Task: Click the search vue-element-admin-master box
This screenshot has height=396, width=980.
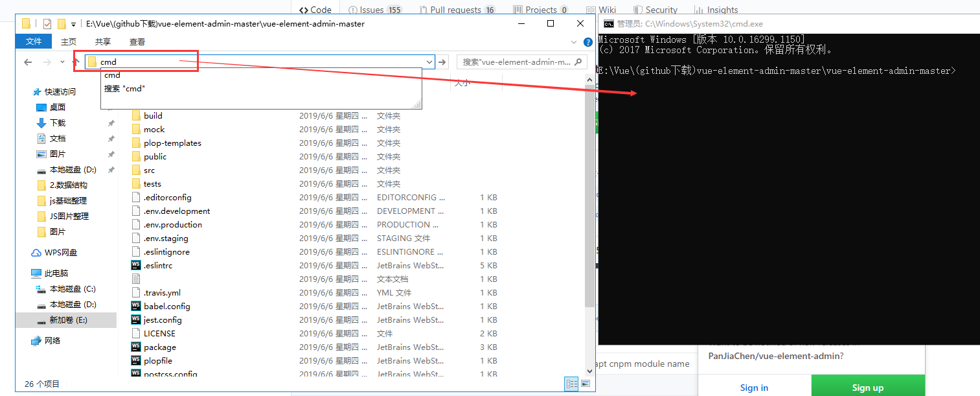Action: pyautogui.click(x=521, y=62)
